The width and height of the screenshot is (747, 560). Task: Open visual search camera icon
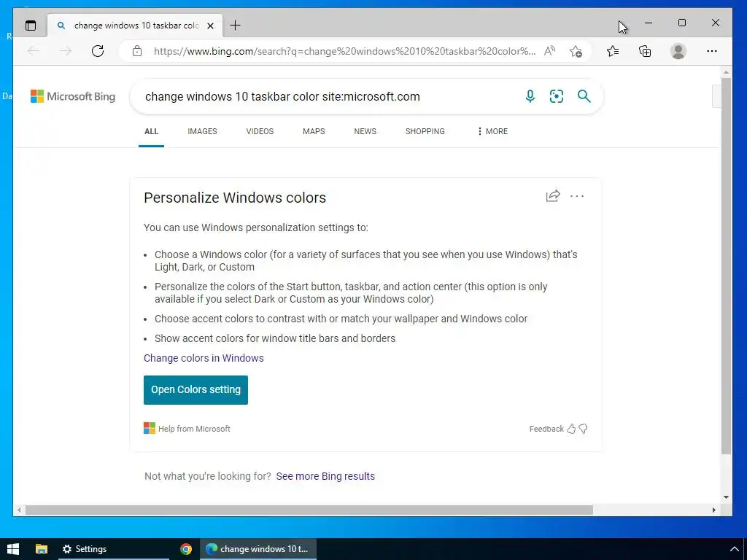[x=557, y=96]
